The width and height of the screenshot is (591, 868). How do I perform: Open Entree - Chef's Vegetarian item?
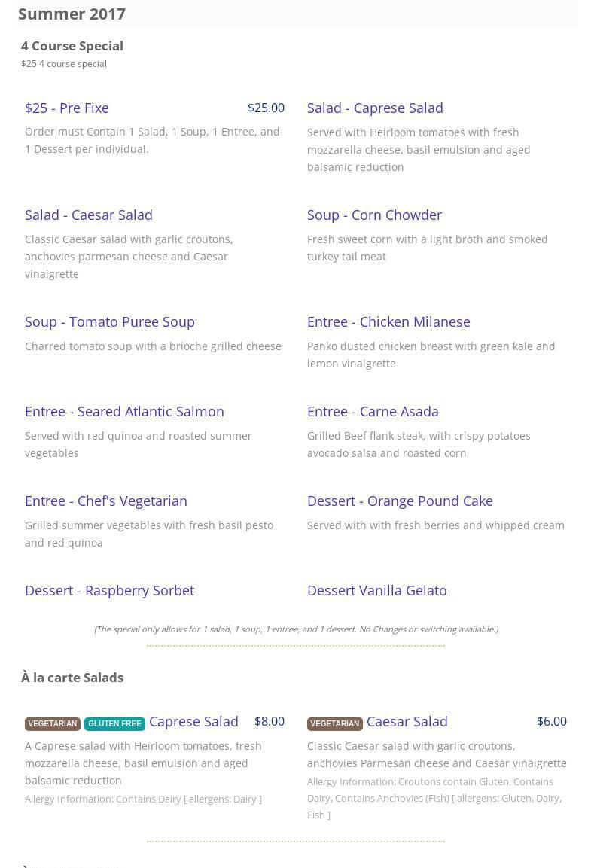(106, 501)
